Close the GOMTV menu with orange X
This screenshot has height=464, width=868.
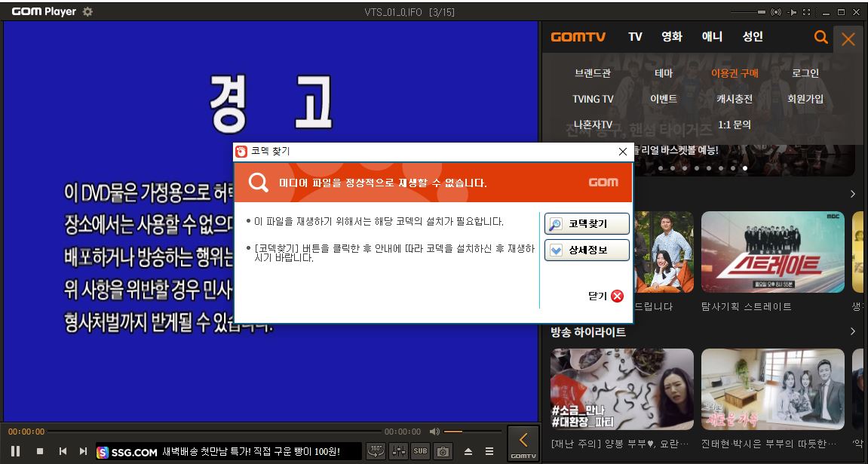tap(848, 38)
